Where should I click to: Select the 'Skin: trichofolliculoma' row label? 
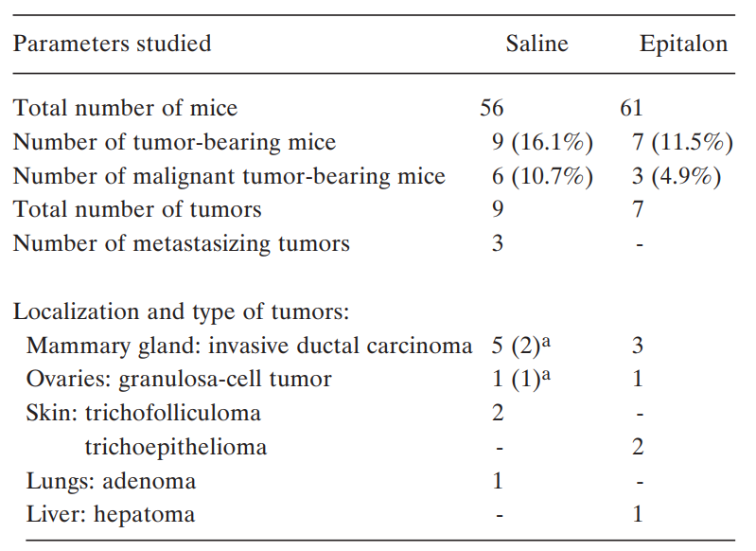(143, 413)
